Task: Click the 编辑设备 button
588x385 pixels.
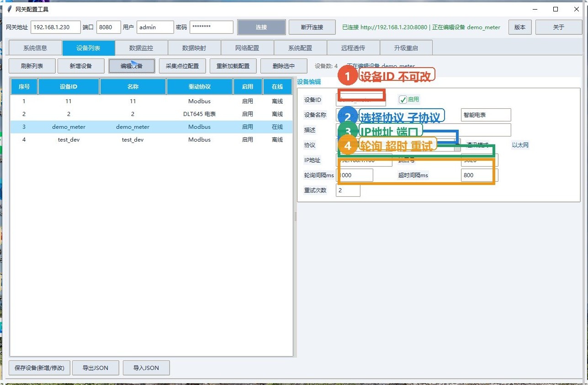Action: click(132, 66)
